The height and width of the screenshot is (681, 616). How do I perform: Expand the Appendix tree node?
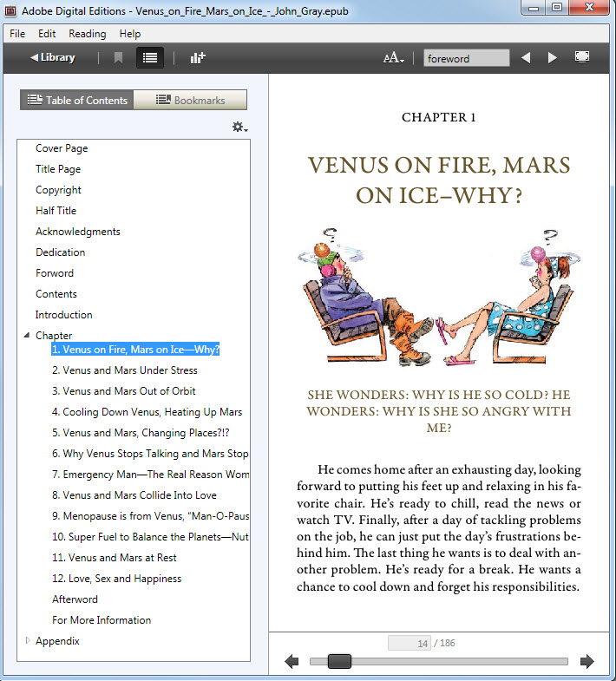click(x=28, y=641)
